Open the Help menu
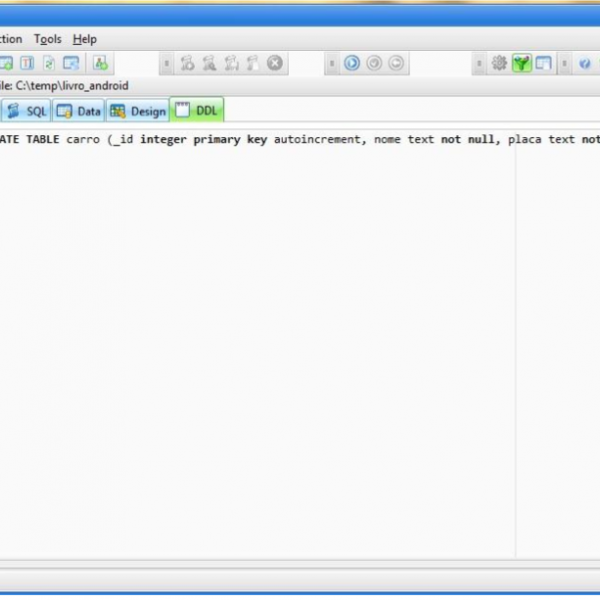Viewport: 600px width, 600px height. pos(85,39)
